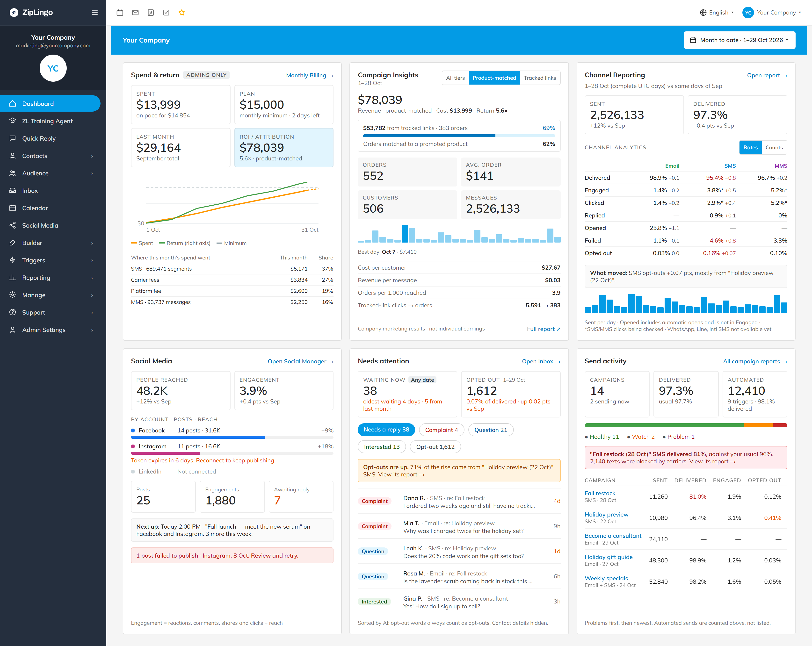Open ZL Training Agent in sidebar
812x646 pixels.
click(x=50, y=121)
